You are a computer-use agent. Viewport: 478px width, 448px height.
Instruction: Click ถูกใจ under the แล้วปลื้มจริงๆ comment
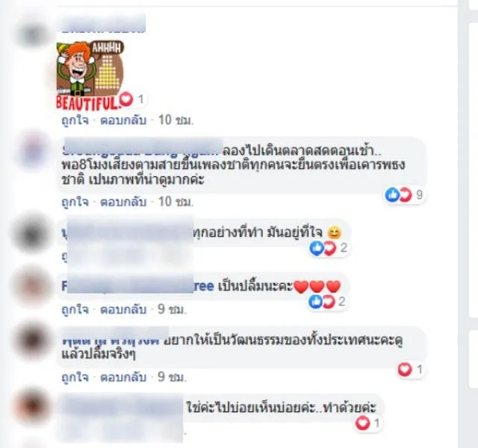click(75, 377)
